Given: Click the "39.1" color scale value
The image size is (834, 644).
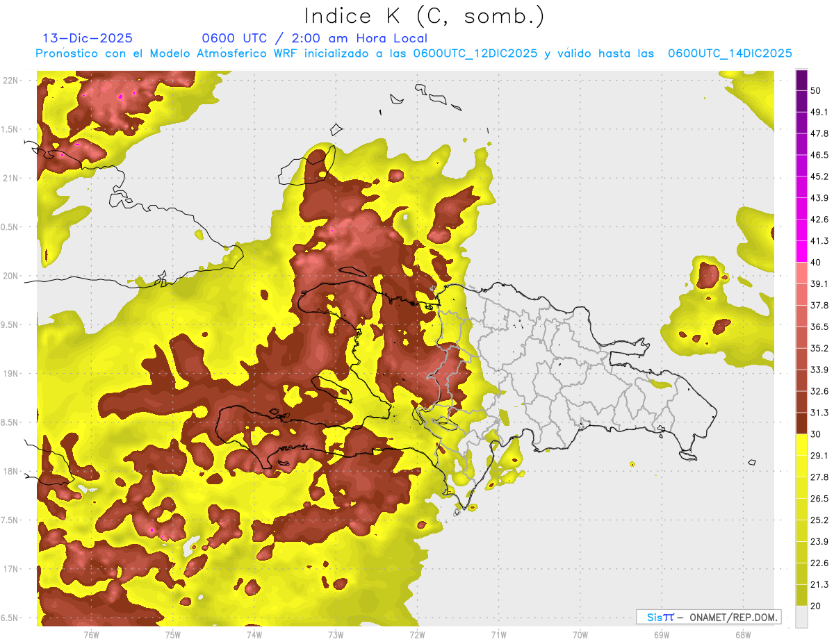Looking at the screenshot, I should [819, 284].
